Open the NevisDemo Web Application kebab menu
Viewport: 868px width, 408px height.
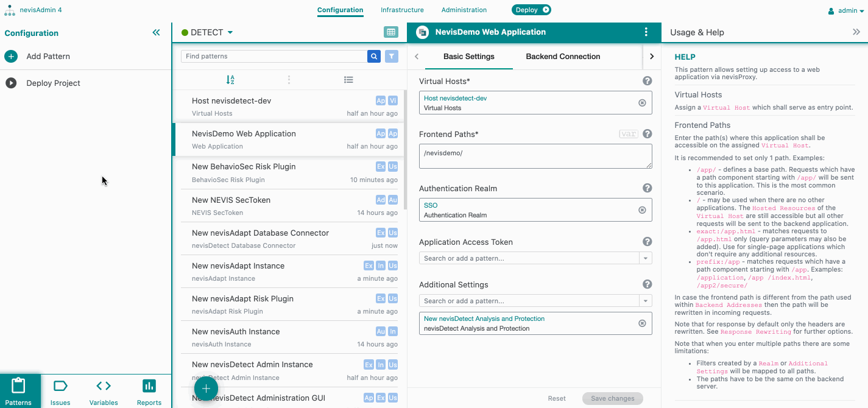pyautogui.click(x=646, y=32)
